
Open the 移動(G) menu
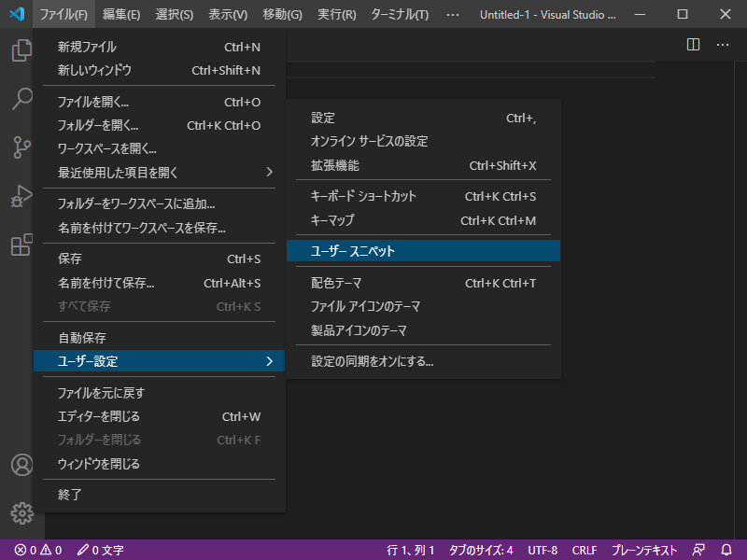282,14
